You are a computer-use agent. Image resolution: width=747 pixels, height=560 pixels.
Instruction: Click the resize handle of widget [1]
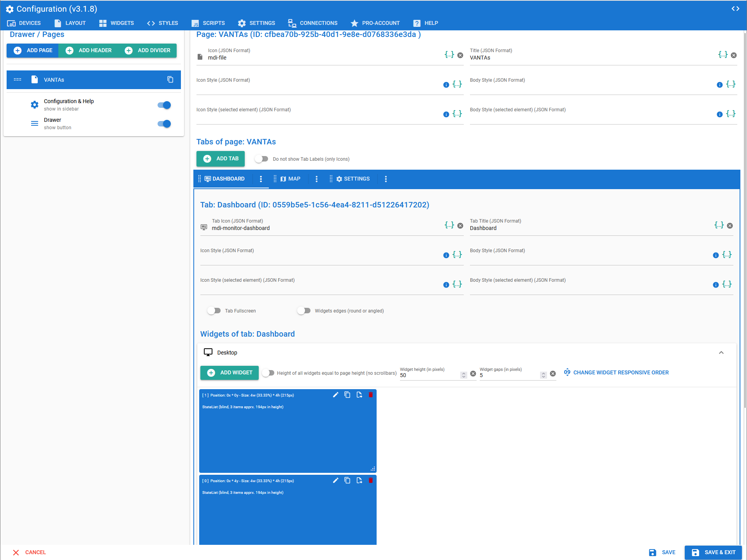pyautogui.click(x=373, y=469)
